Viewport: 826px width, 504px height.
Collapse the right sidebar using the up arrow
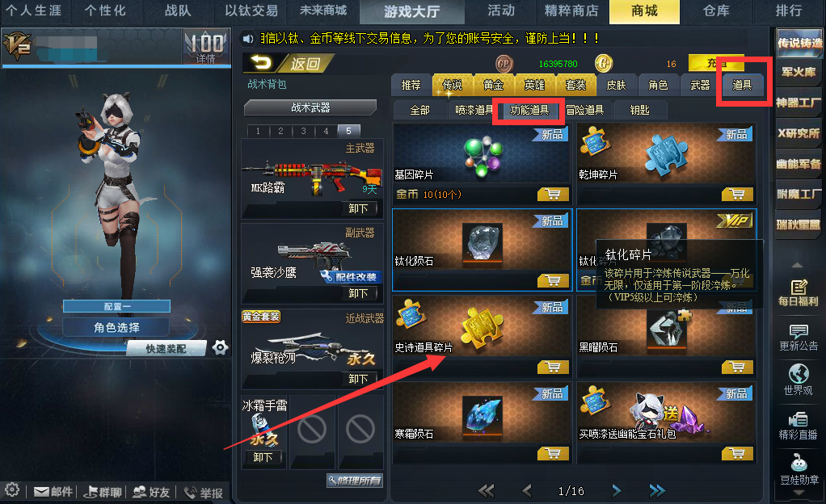point(798,265)
